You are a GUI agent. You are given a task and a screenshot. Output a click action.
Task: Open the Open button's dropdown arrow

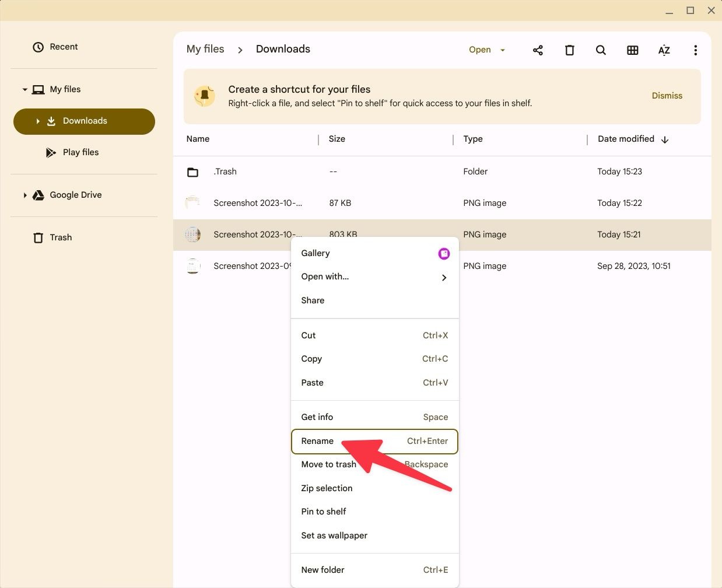point(502,50)
